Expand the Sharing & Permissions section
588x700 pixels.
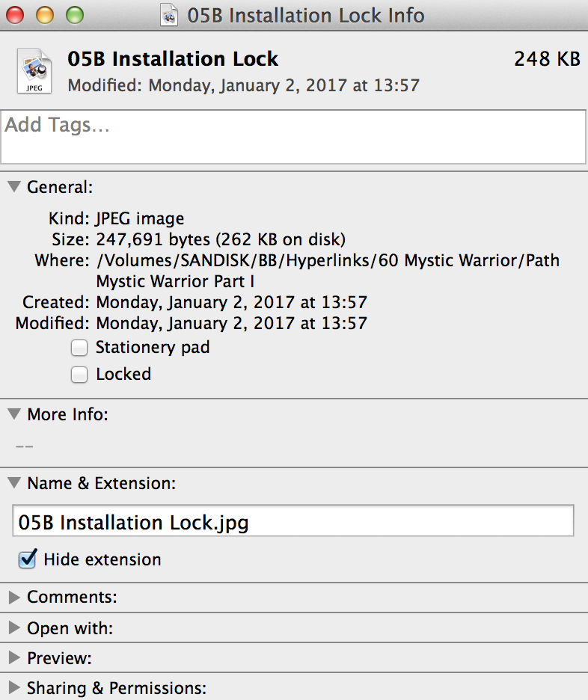(x=14, y=687)
